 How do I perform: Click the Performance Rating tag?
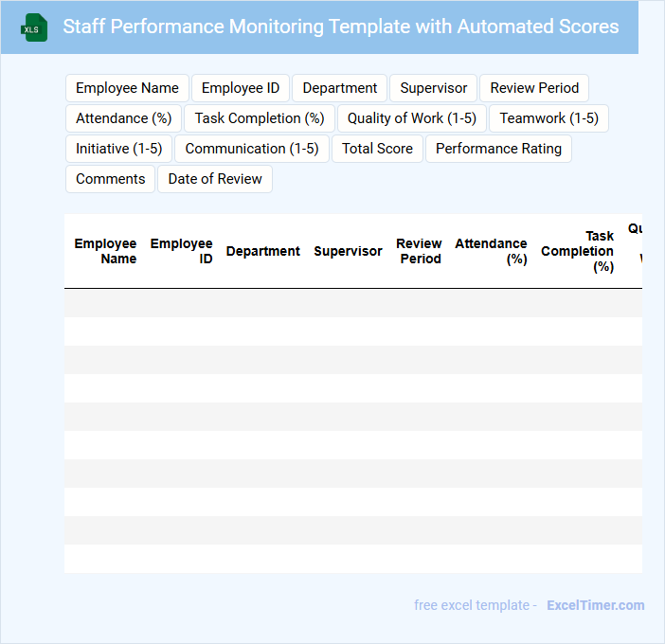tap(498, 149)
